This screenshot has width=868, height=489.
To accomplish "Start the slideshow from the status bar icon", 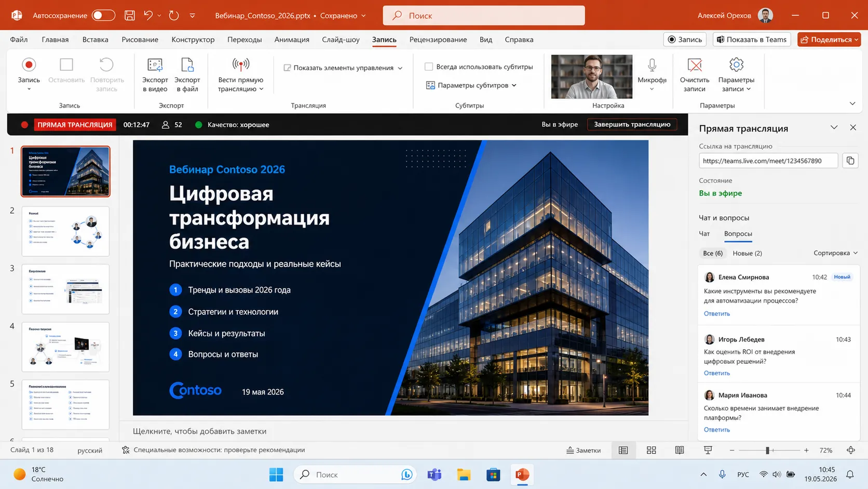I will click(x=708, y=450).
